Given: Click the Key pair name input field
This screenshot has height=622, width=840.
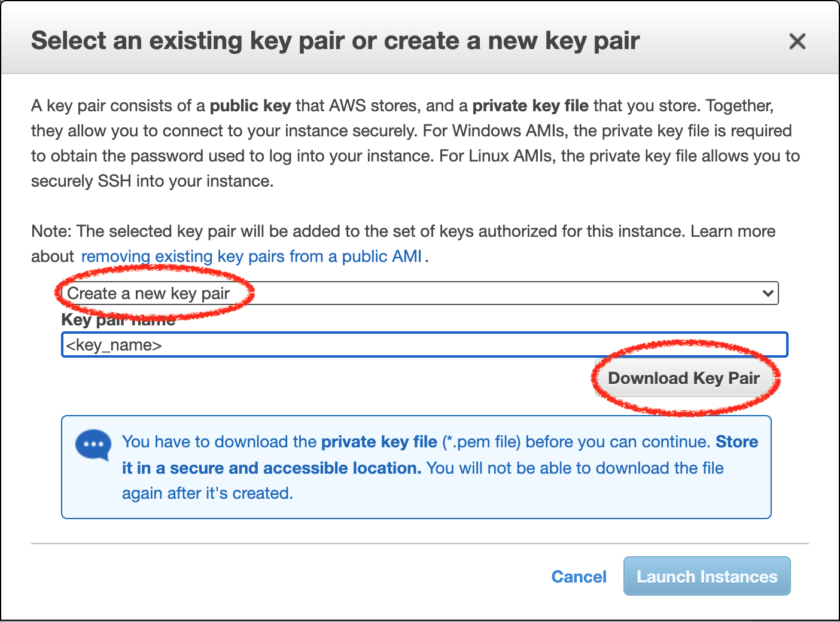Looking at the screenshot, I should pos(424,345).
